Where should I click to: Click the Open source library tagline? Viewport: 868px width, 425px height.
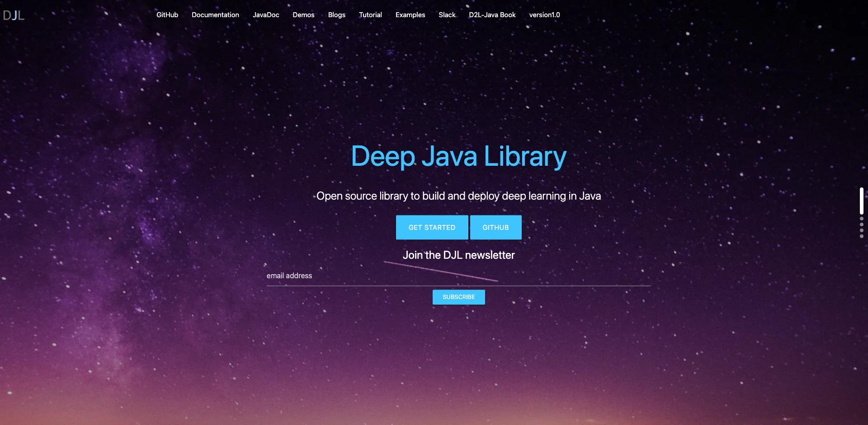[x=459, y=196]
